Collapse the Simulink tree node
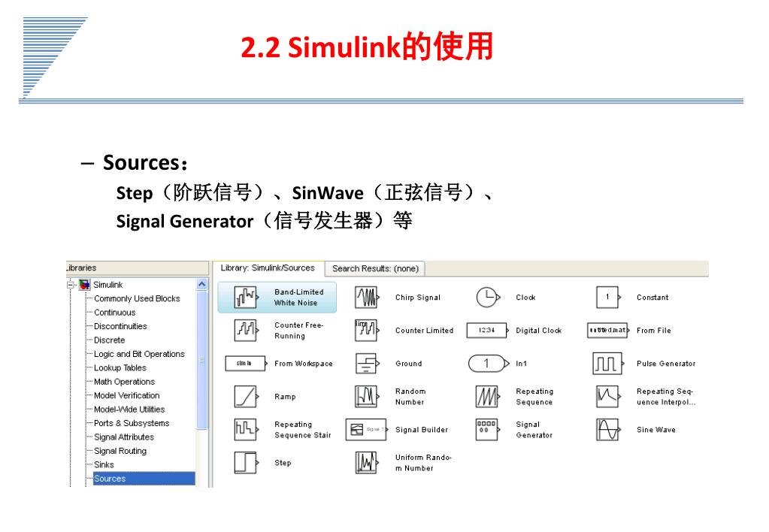 pos(71,285)
